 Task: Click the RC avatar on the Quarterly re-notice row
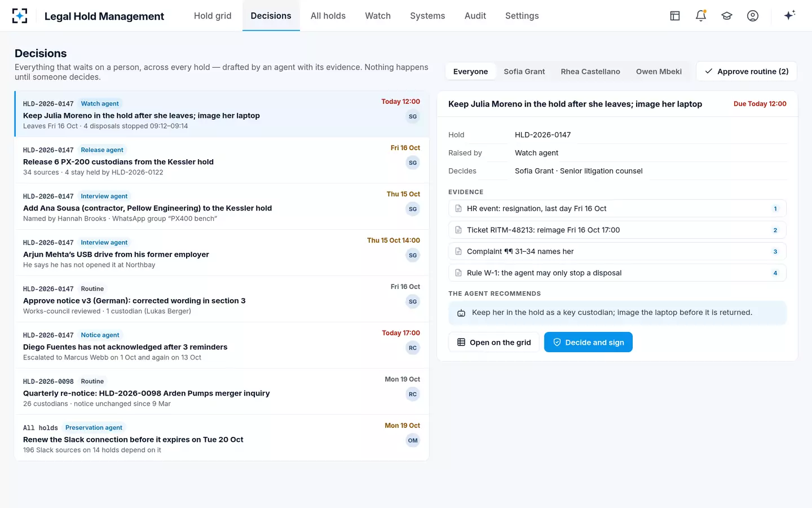pos(413,395)
